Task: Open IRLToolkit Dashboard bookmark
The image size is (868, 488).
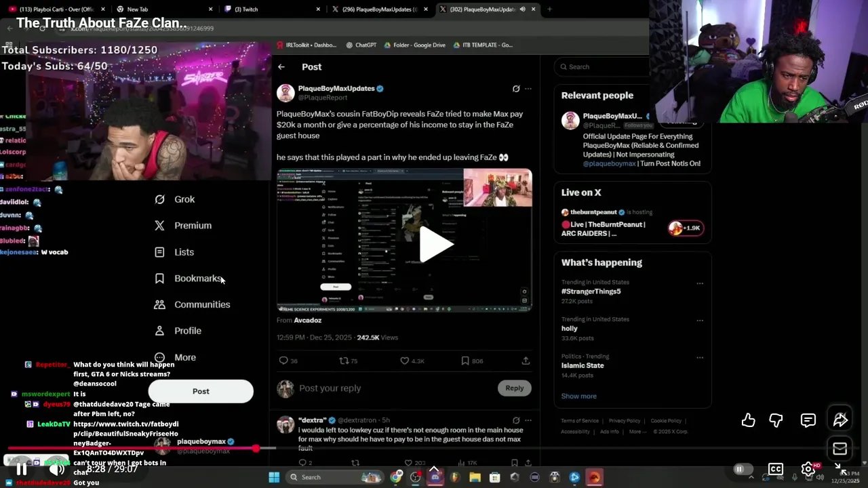Action: 307,45
